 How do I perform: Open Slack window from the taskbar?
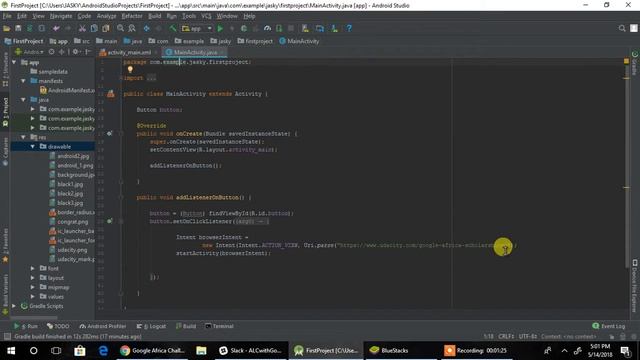tap(250, 351)
